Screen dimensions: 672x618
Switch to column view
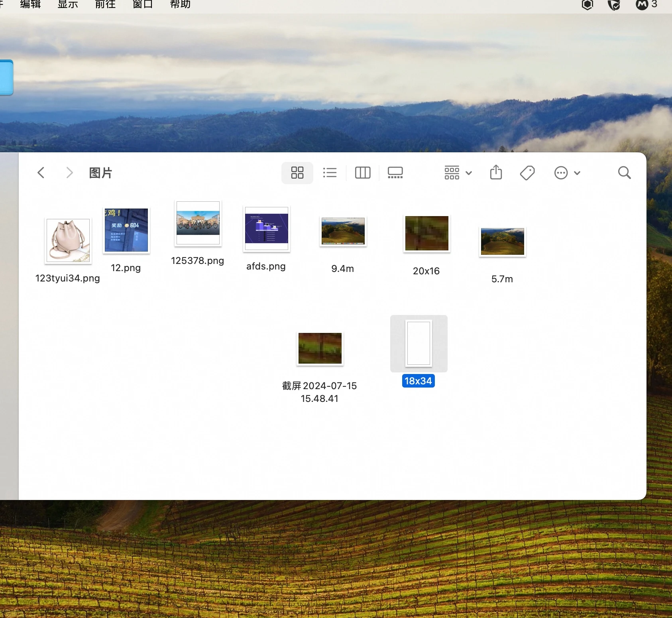(363, 173)
